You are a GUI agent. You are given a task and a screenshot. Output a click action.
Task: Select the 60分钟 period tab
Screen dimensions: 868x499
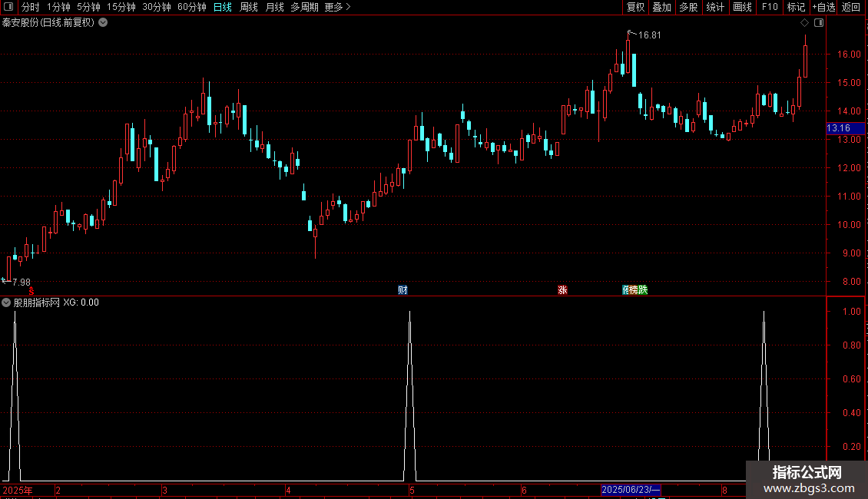tap(191, 7)
